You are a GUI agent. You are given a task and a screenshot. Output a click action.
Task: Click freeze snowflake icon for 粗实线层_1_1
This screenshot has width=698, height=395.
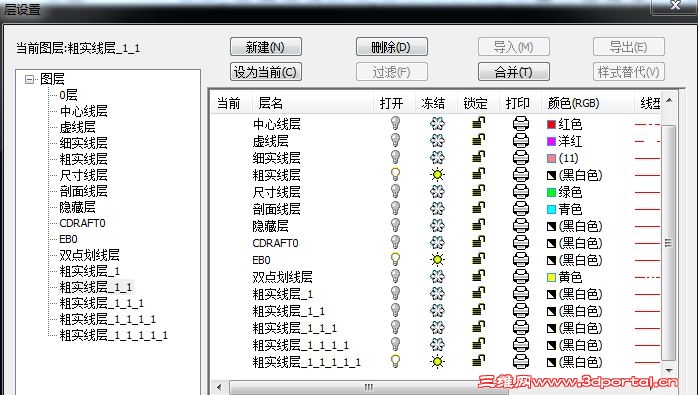(437, 311)
